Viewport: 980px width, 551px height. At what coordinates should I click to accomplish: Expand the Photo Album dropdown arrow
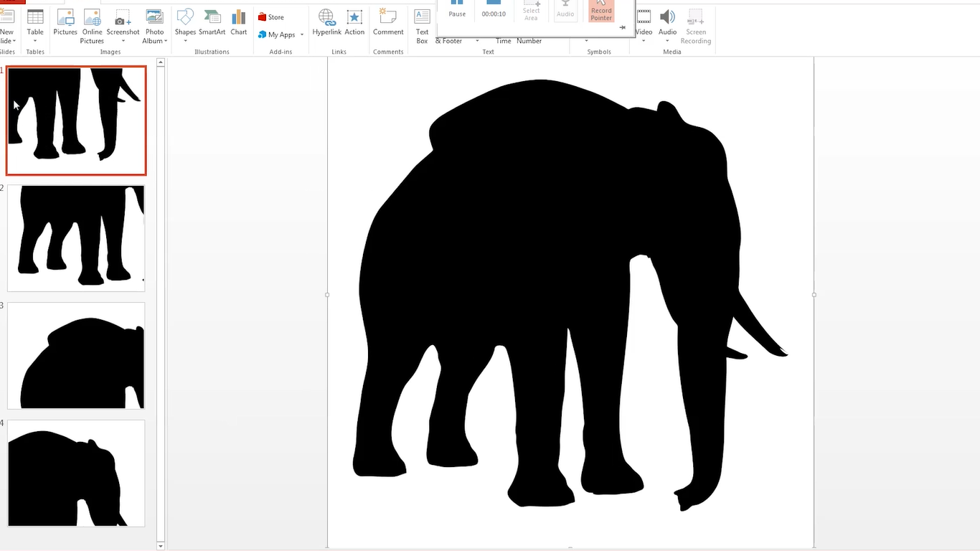(166, 42)
